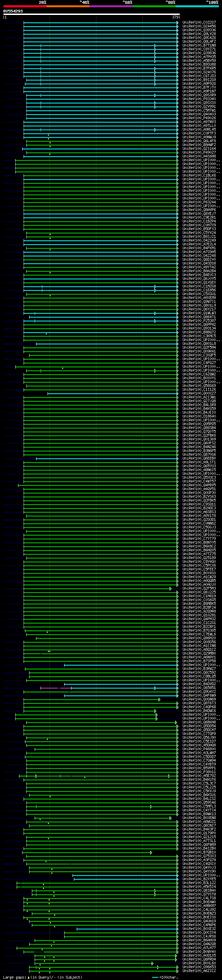Select the UniRef100_A9RL45 label
The height and width of the screenshot is (980, 222).
[199, 129]
